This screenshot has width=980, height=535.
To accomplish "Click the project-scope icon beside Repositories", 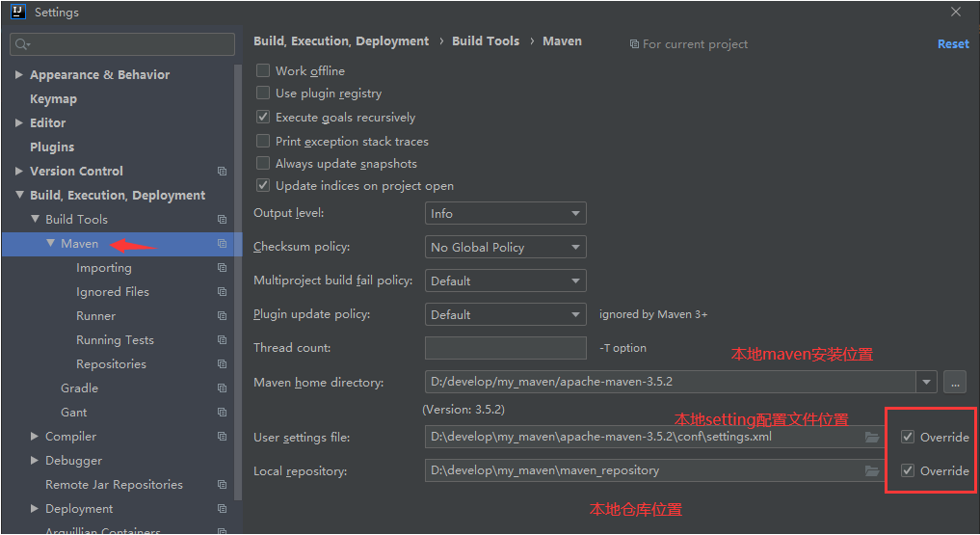I will [222, 363].
